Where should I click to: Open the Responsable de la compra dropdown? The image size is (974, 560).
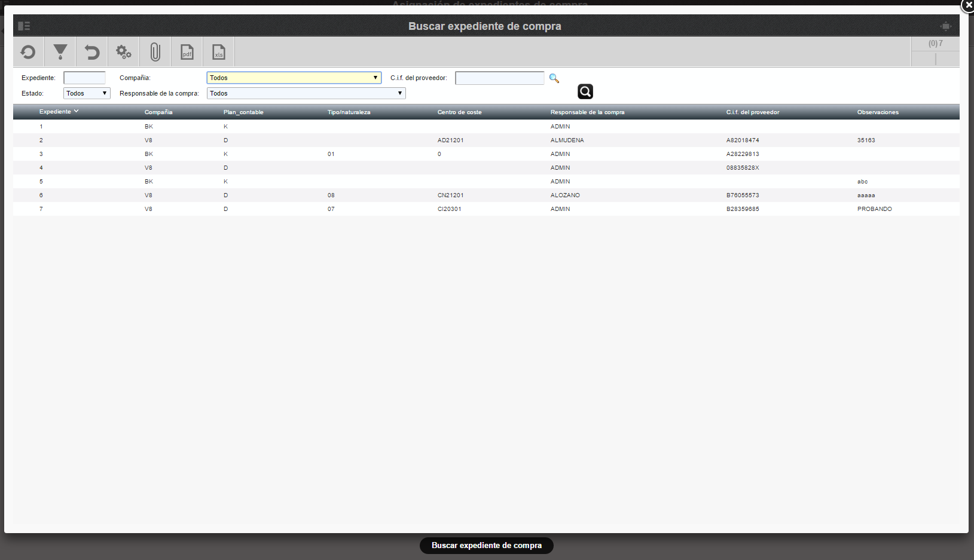[306, 93]
